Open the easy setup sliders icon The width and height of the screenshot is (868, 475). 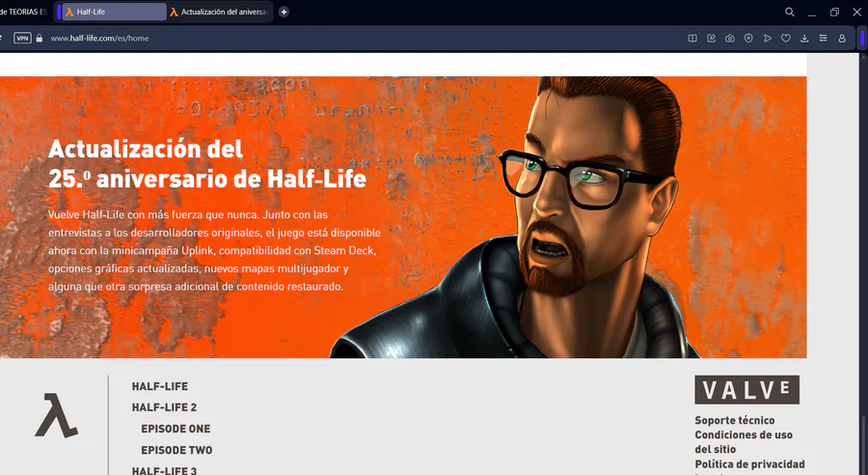pos(824,39)
